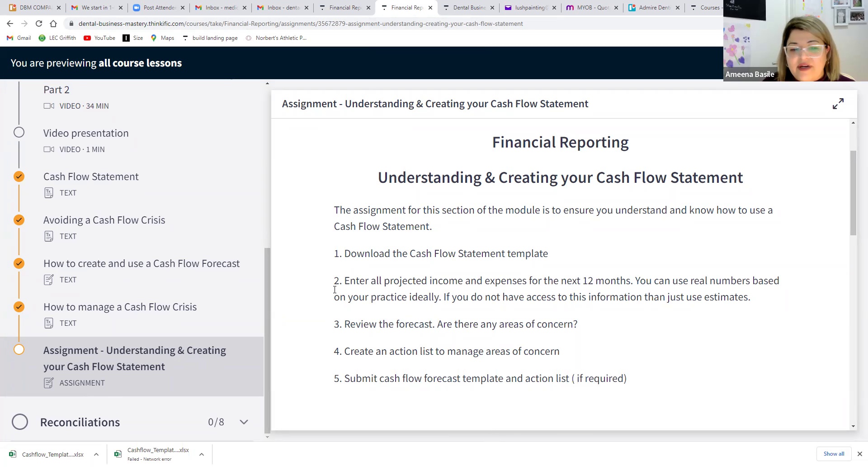Close the downloads bar
Screen dimensions: 868x467
pos(859,454)
